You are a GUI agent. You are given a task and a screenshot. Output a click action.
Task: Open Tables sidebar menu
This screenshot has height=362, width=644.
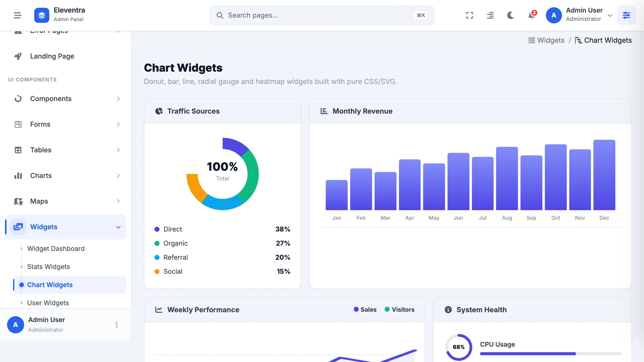pyautogui.click(x=65, y=150)
